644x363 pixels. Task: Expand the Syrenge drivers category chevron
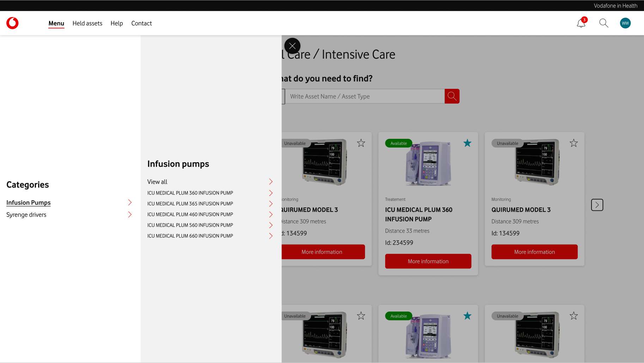click(130, 215)
